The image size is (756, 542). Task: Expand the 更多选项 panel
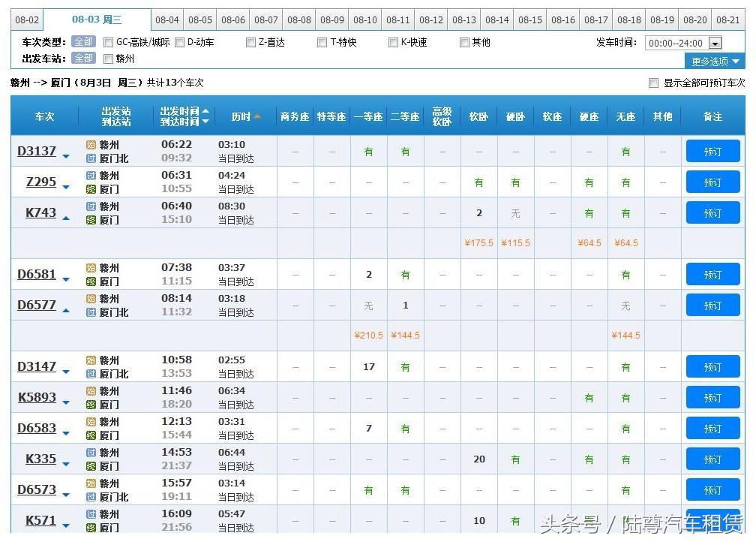click(x=714, y=62)
